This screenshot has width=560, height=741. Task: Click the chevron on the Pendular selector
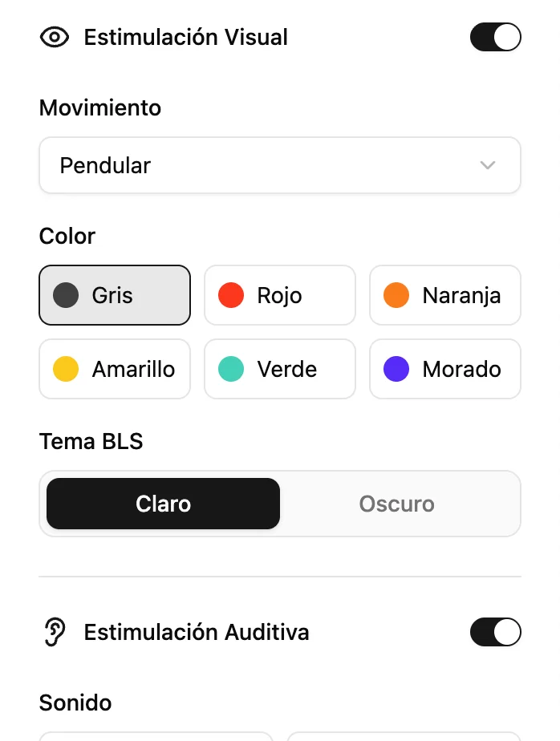coord(487,165)
